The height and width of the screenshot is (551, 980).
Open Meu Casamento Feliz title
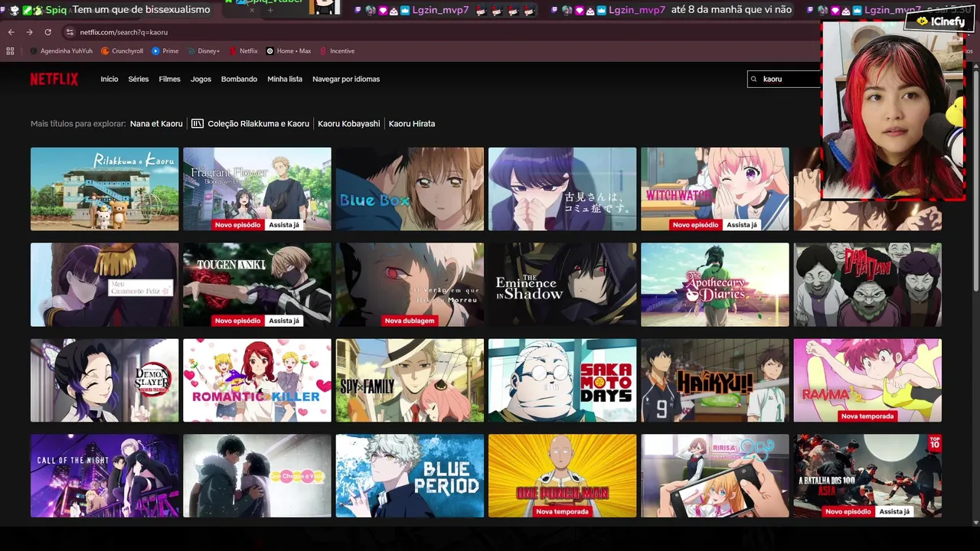click(x=105, y=285)
